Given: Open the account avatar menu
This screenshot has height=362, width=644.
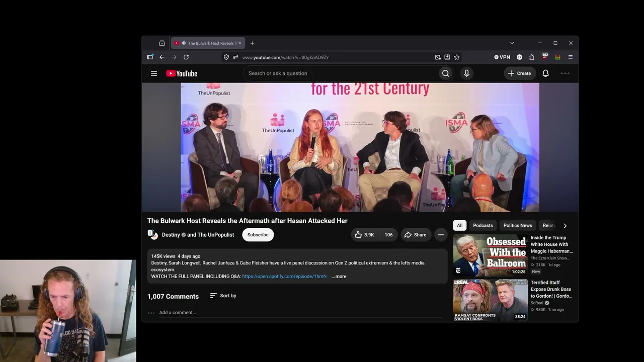Looking at the screenshot, I should [x=565, y=73].
